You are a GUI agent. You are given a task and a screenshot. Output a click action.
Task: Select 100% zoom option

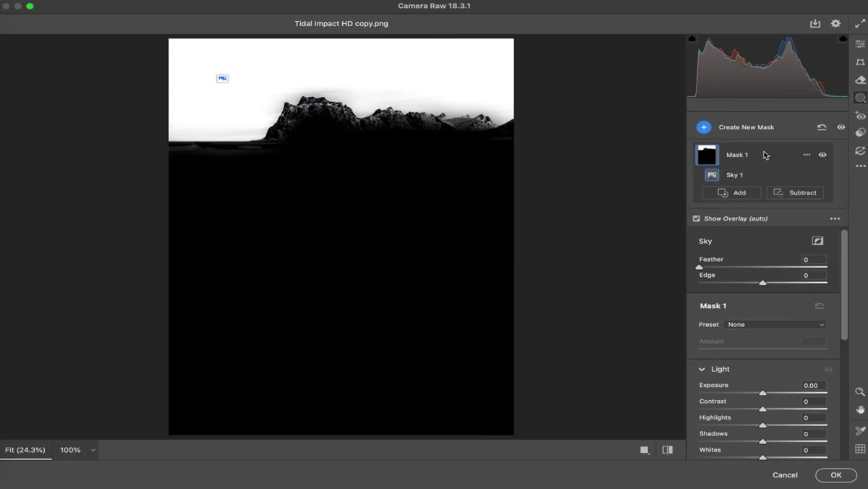[x=70, y=450]
